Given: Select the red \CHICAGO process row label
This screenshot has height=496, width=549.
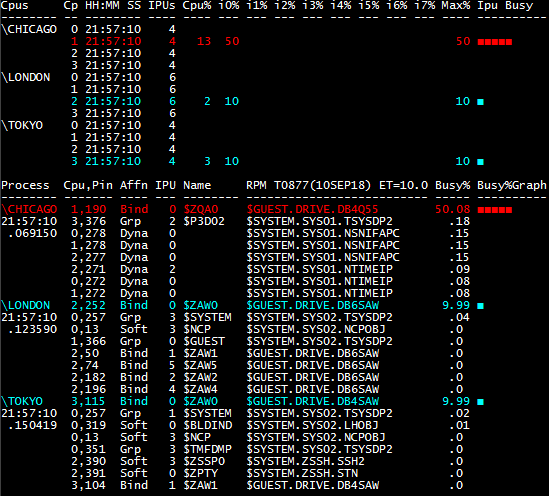Looking at the screenshot, I should coord(29,209).
